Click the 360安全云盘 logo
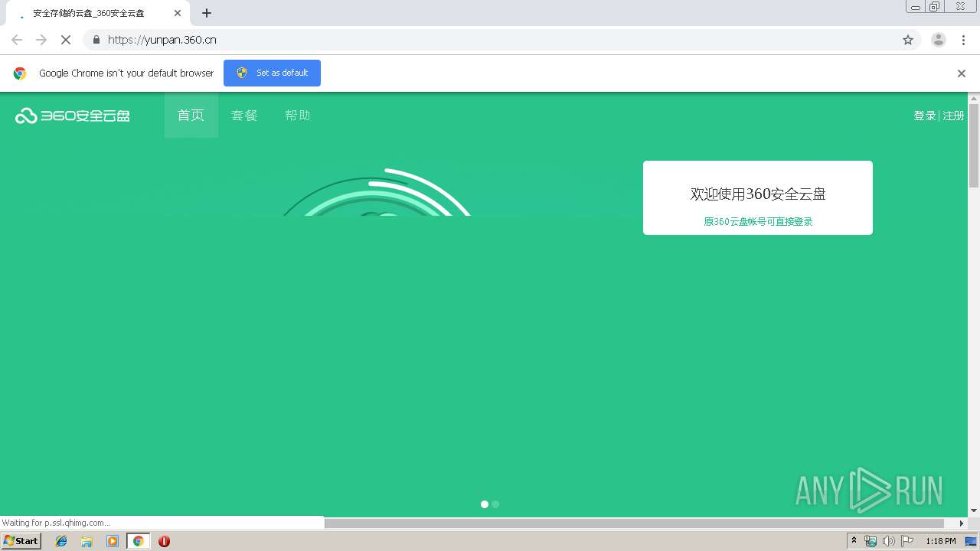 73,116
